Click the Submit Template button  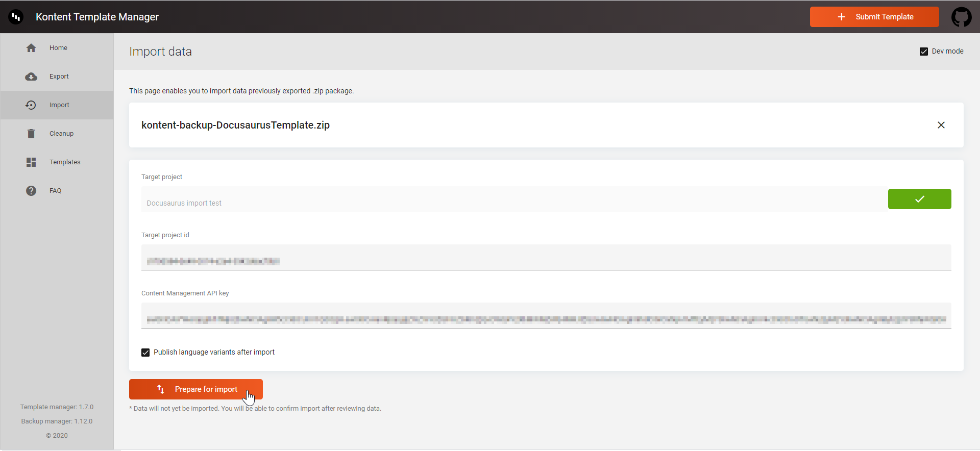tap(874, 17)
